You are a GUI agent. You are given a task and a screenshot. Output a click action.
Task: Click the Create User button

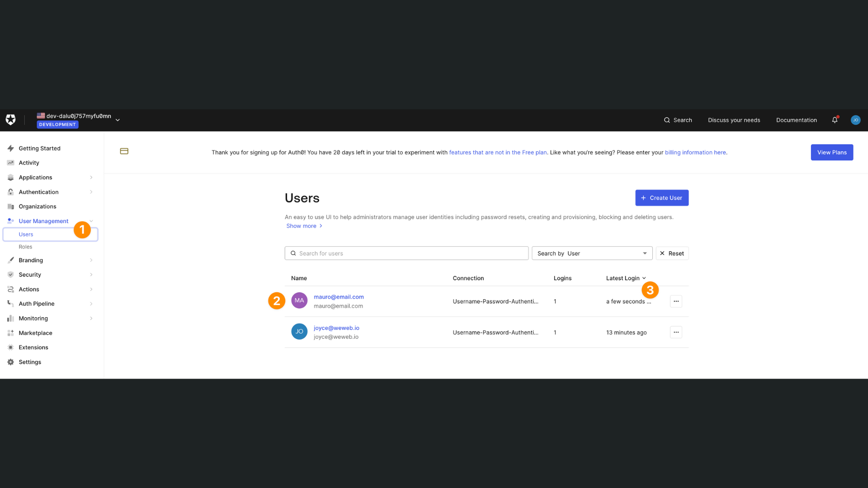click(x=661, y=197)
